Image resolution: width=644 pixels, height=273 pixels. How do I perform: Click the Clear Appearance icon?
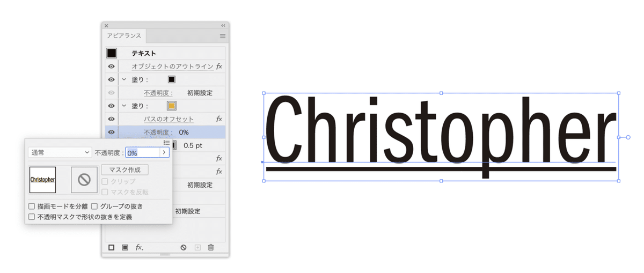point(184,247)
